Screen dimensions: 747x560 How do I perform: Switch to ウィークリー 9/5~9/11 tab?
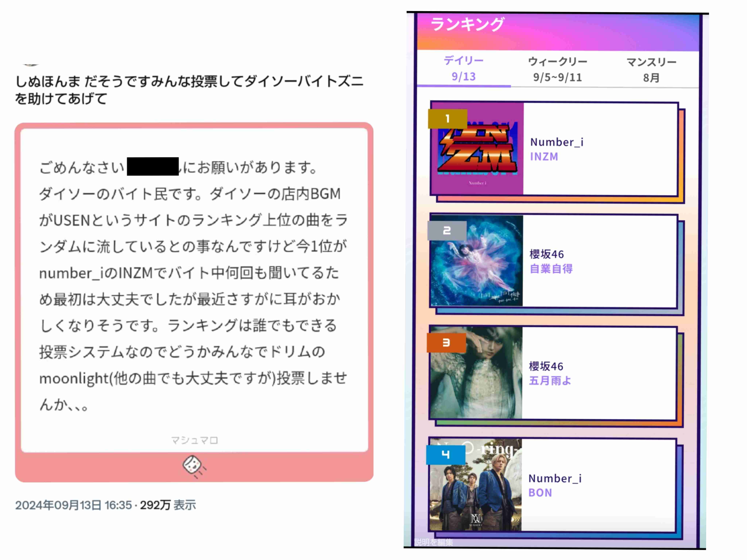pos(557,69)
